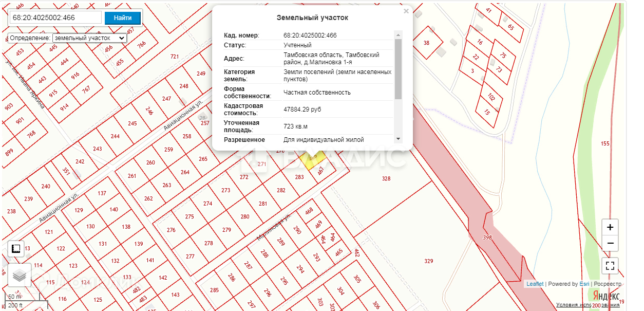This screenshot has width=644, height=311.
Task: Focus the cadastral number search field
Action: click(x=55, y=17)
